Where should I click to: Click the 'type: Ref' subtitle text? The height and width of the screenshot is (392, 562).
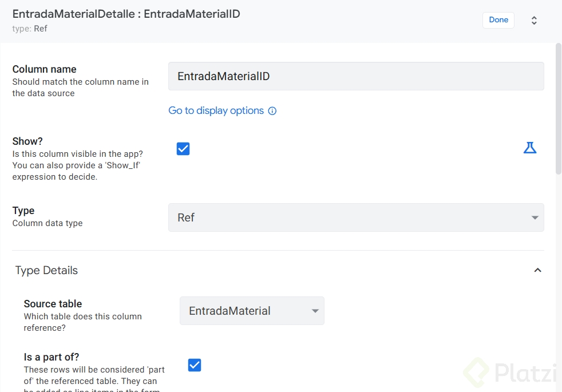click(30, 28)
